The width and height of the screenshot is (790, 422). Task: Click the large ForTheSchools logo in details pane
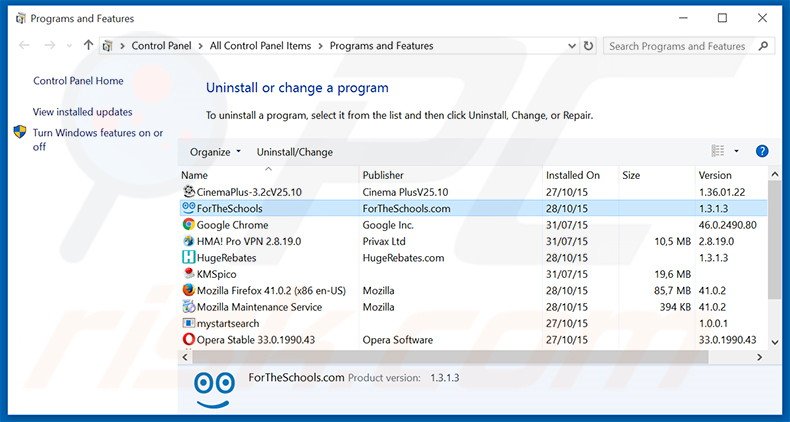point(214,390)
